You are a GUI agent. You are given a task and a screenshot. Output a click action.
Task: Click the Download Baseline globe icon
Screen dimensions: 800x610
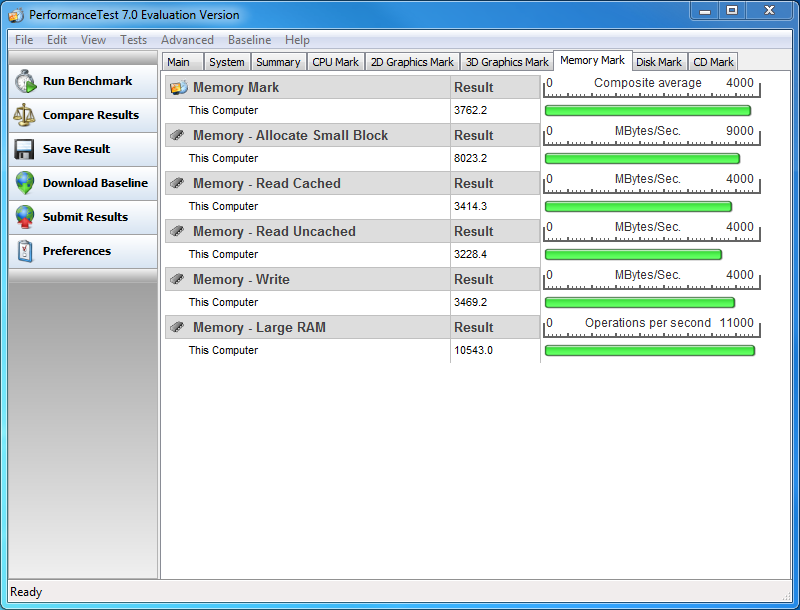[x=25, y=184]
